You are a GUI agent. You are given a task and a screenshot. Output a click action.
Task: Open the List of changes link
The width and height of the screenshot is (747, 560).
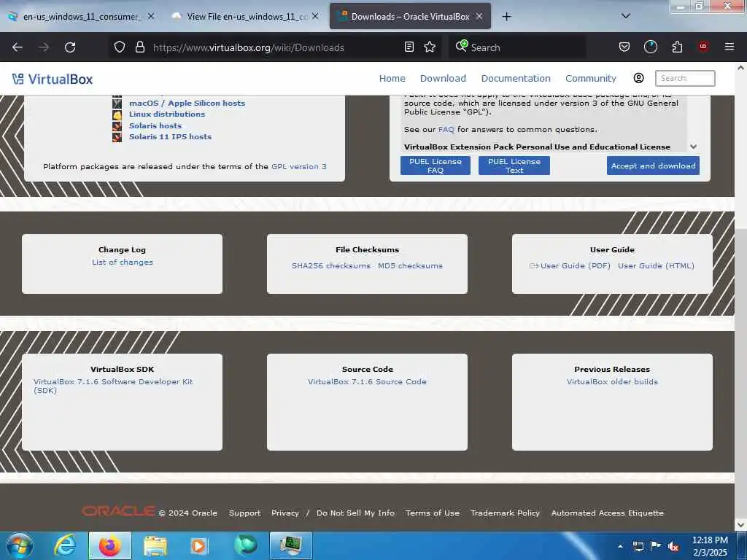tap(123, 262)
